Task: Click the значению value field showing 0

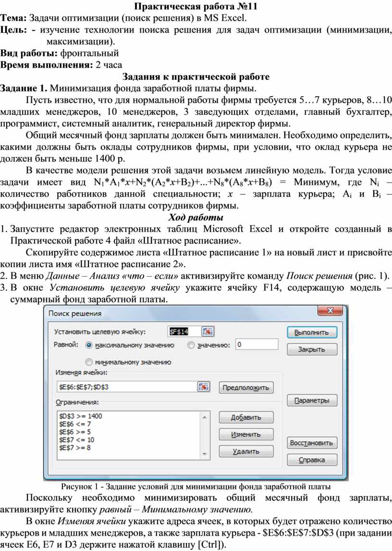Action: [257, 344]
